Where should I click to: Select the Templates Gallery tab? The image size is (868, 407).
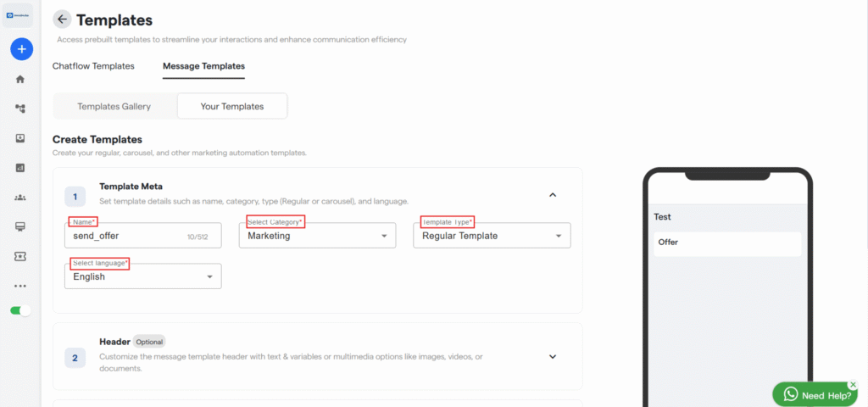click(x=114, y=107)
